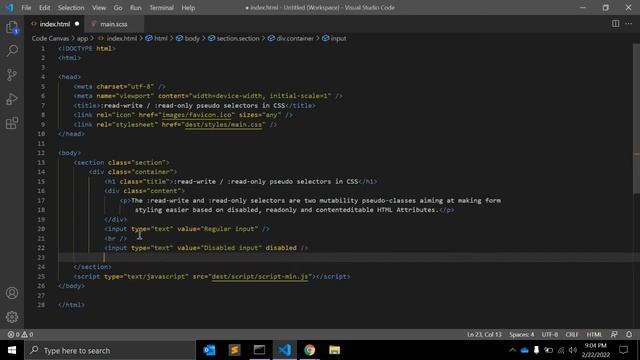Switch to the main.scss tab

[x=114, y=24]
